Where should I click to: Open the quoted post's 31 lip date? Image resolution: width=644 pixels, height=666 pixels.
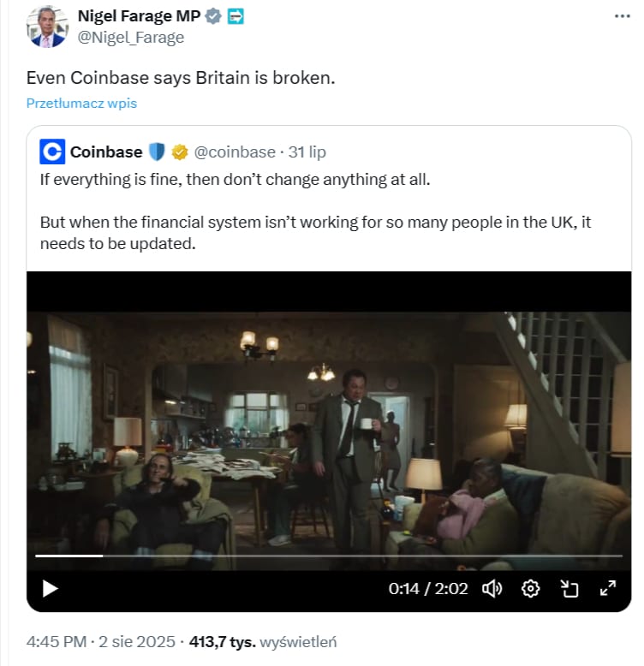pos(307,152)
